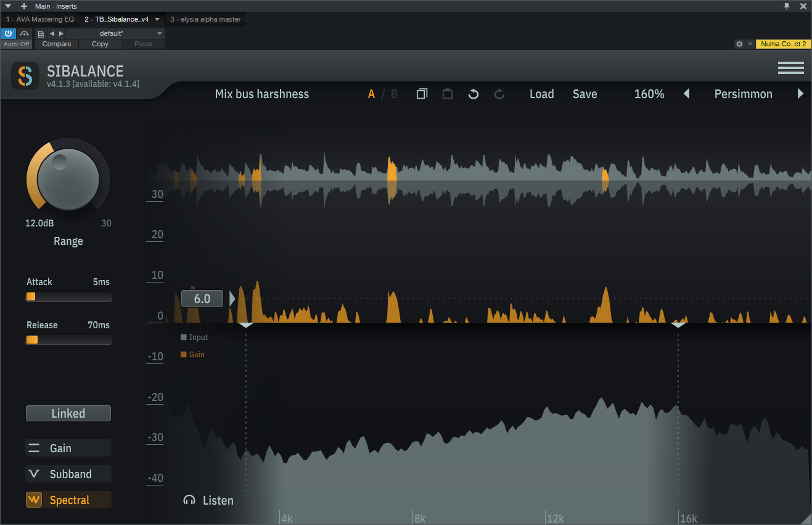Open the Mix bus harshness preset list
Viewport: 812px width, 525px height.
(262, 94)
